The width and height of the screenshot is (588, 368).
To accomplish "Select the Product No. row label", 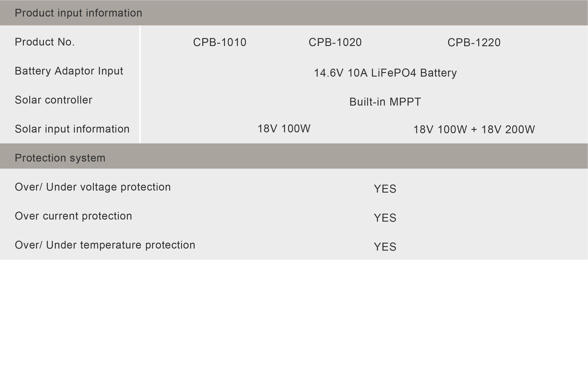I will pos(45,42).
